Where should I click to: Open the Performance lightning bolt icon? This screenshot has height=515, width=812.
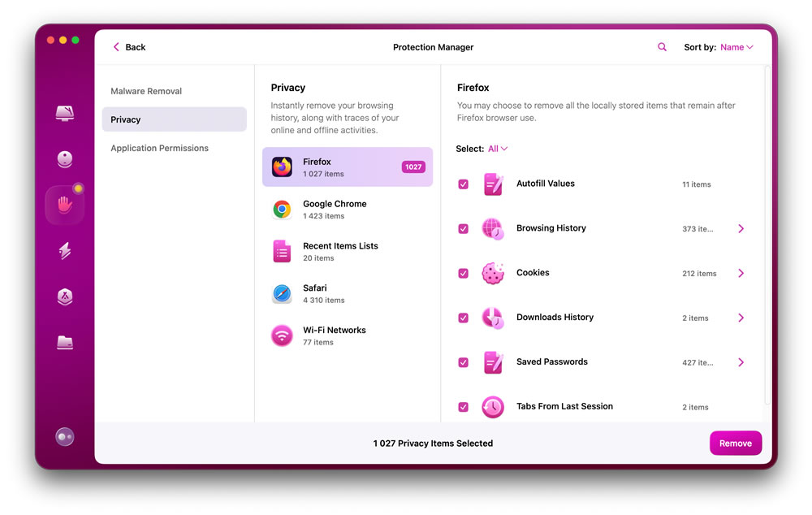click(65, 250)
